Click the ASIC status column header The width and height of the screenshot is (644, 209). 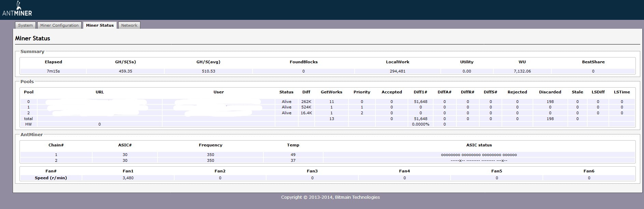479,145
